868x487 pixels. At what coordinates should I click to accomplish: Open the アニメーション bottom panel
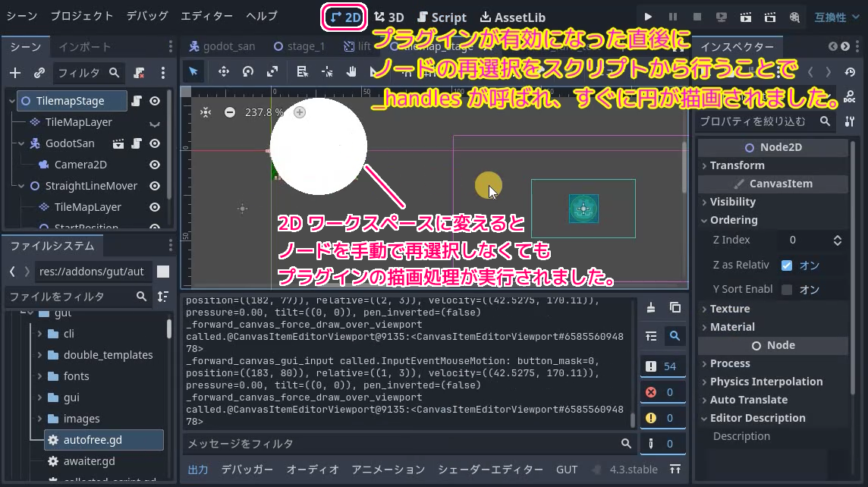pos(388,470)
